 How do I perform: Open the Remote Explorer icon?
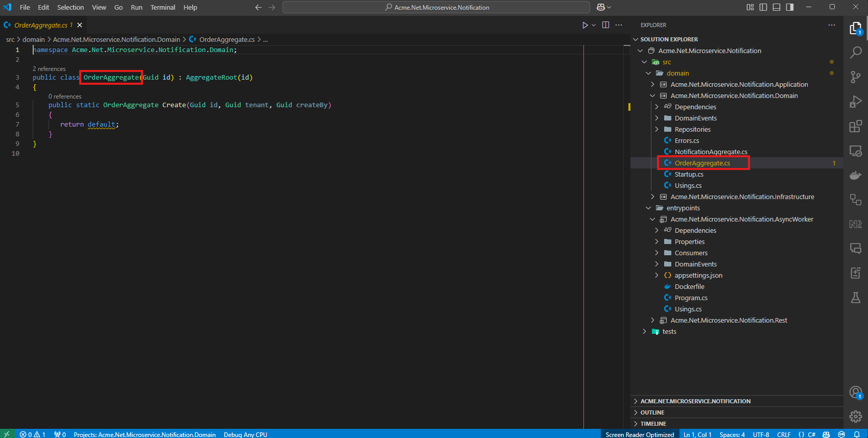pyautogui.click(x=856, y=151)
